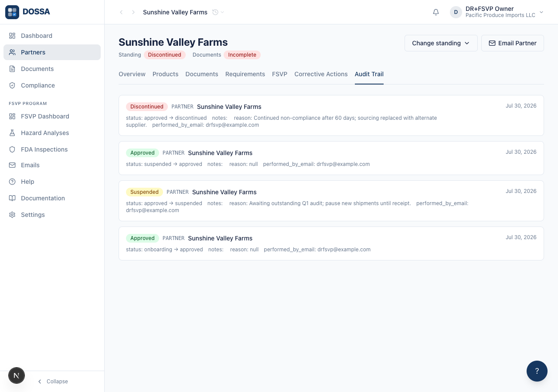558x392 pixels.
Task: Collapse the sidebar
Action: pyautogui.click(x=52, y=382)
